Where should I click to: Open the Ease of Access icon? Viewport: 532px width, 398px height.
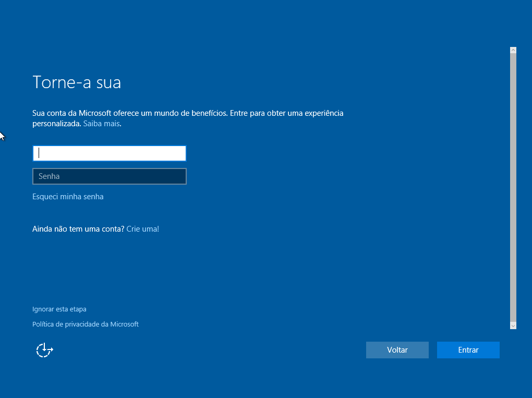coord(44,350)
